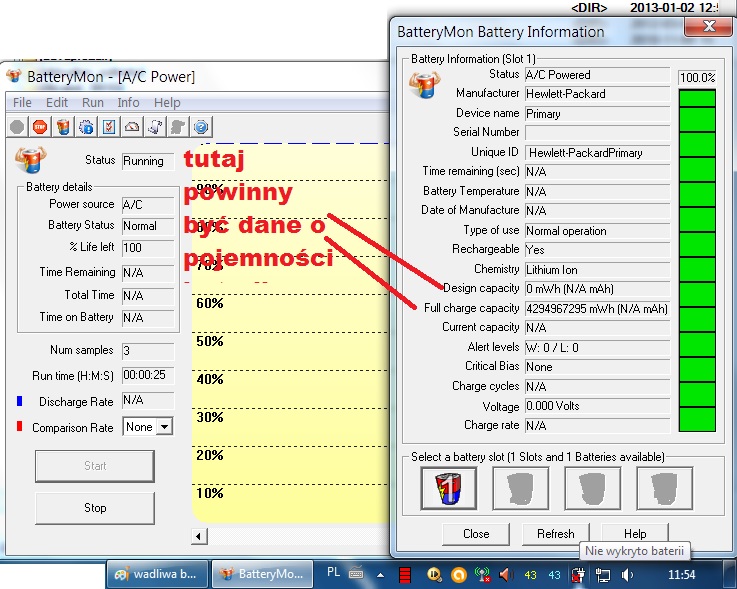The image size is (737, 589).
Task: Click the PL language indicator
Action: [333, 573]
